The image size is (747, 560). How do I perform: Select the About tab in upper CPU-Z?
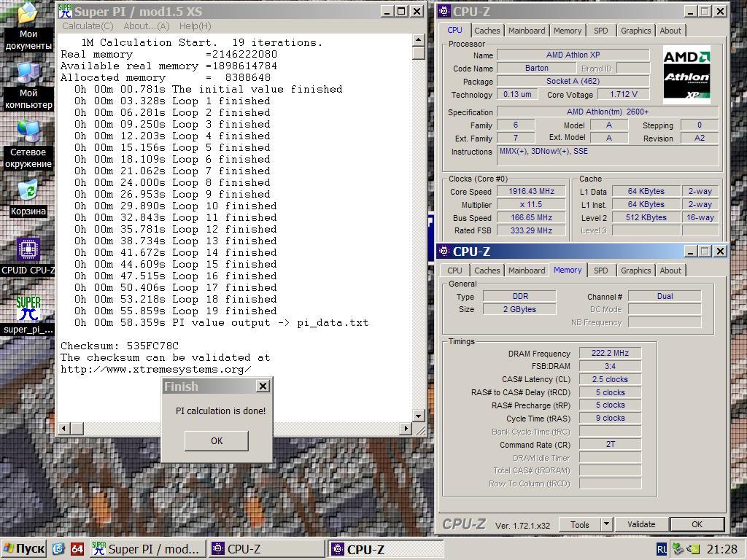[x=670, y=31]
